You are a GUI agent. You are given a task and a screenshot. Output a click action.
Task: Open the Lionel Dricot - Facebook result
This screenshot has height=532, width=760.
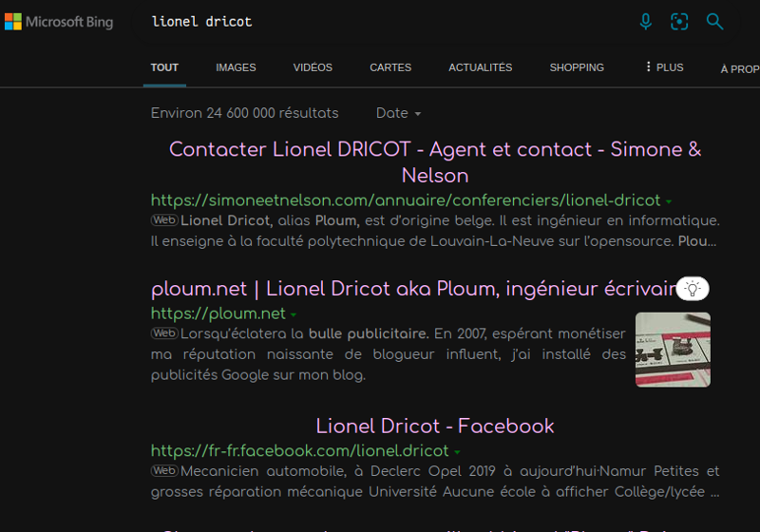435,427
